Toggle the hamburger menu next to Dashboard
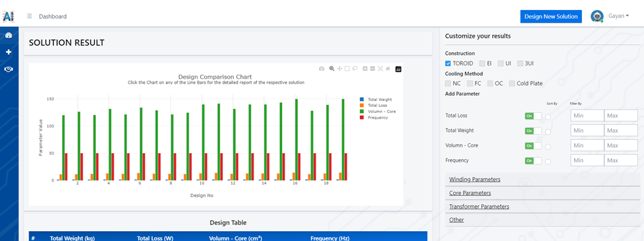The height and width of the screenshot is (241, 644). [30, 17]
